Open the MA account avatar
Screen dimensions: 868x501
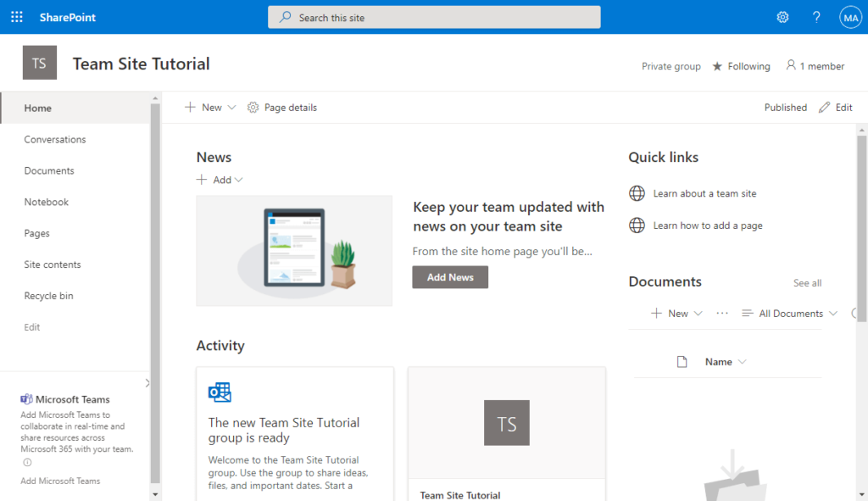click(850, 17)
